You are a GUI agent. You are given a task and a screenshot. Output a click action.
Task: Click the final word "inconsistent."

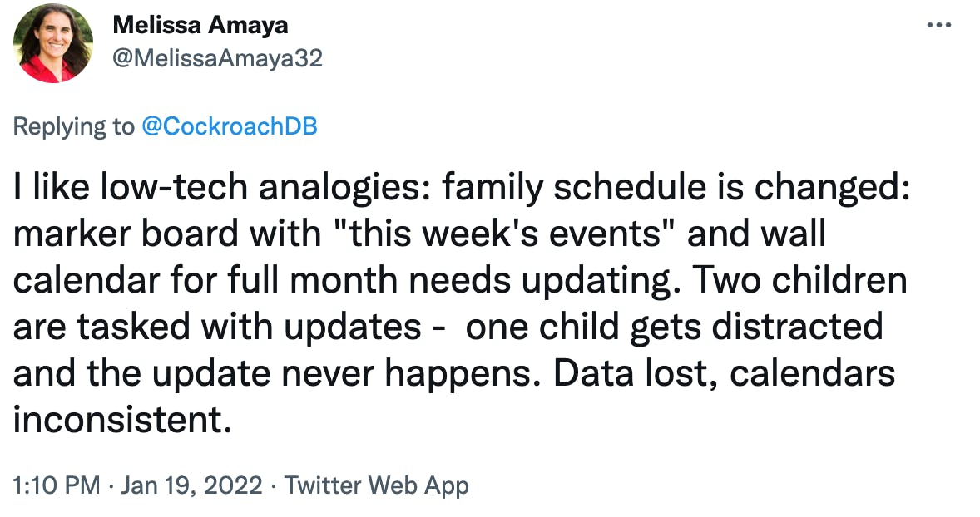[121, 420]
